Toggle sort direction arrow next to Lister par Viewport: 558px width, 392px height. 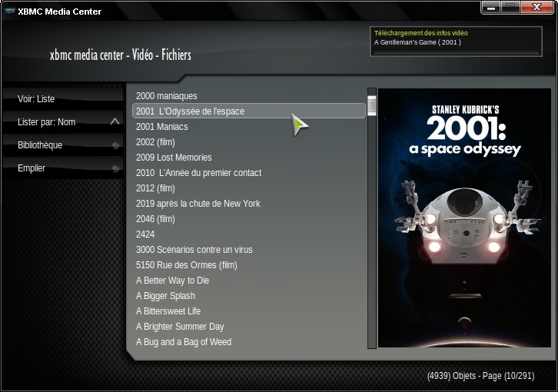(115, 121)
